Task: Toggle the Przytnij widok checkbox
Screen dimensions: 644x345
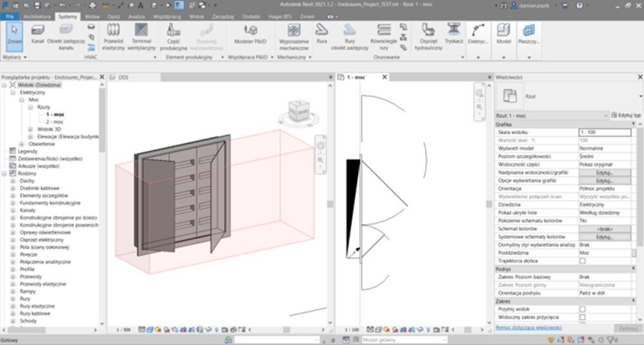Action: coord(582,309)
